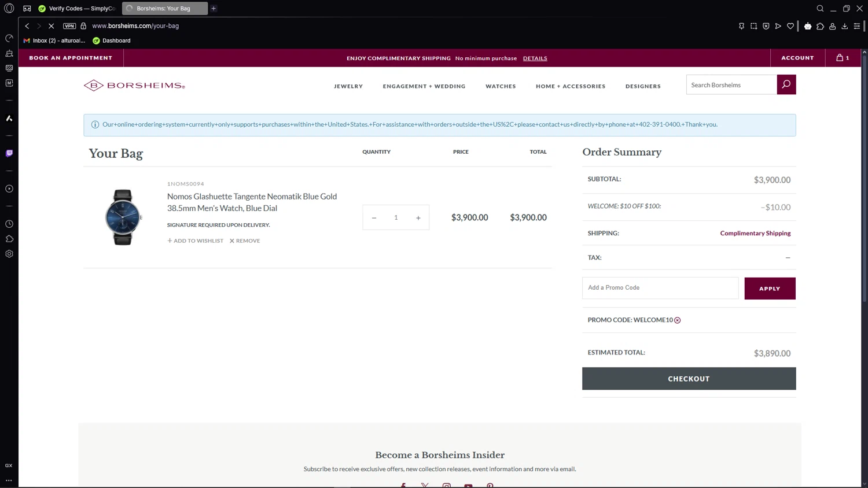Open the sidebar three-dots more menu
Viewport: 868px width, 488px height.
[x=9, y=480]
